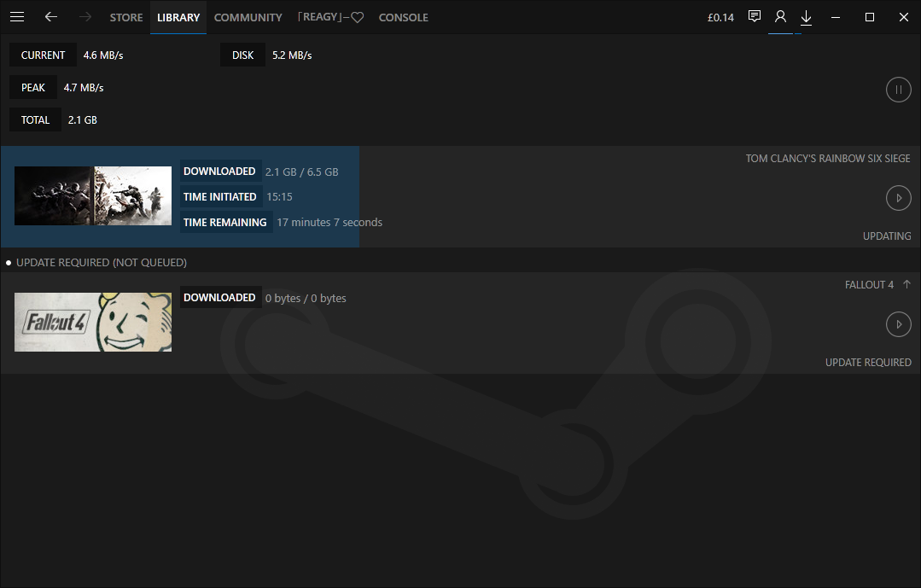Screen dimensions: 921x588
Task: Open the hamburger menu
Action: click(x=17, y=17)
